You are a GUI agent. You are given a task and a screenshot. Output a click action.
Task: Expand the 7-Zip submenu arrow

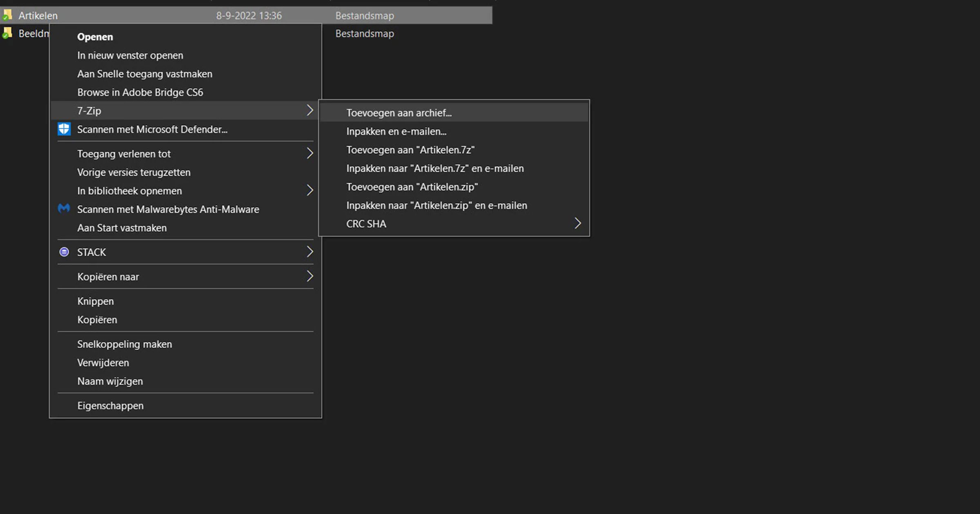point(310,111)
